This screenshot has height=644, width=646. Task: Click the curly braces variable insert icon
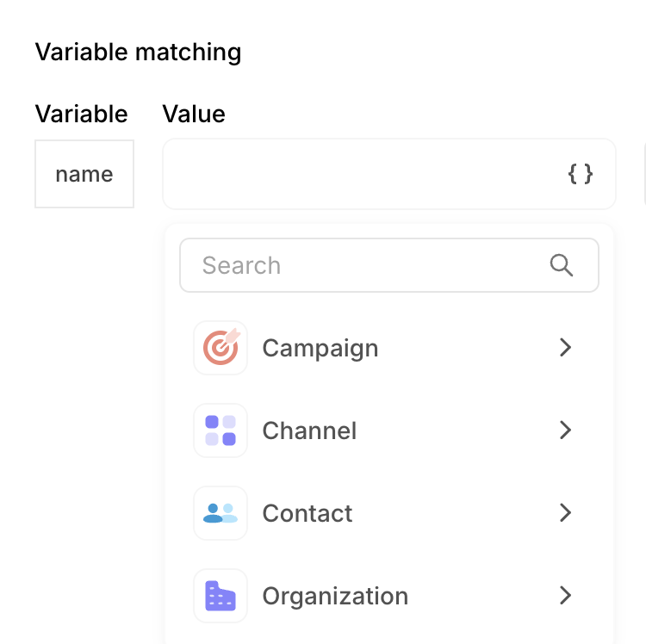click(x=581, y=174)
